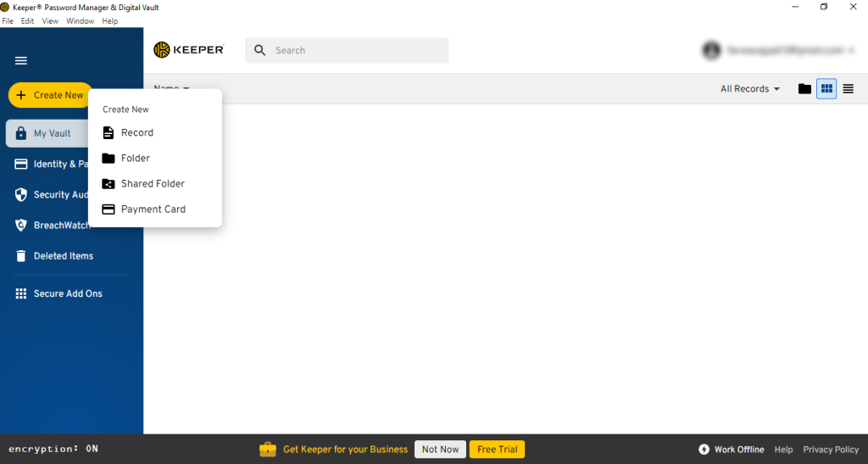The height and width of the screenshot is (464, 868).
Task: Click the Keeper app icon in title bar
Action: (5, 7)
